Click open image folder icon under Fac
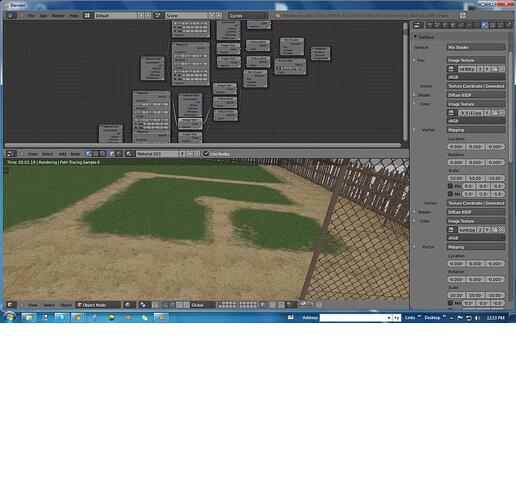The height and width of the screenshot is (500, 516). 495,69
